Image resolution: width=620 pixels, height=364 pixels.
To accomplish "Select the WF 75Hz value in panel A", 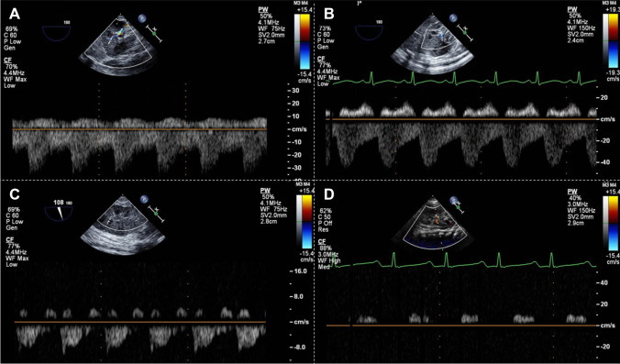I will click(271, 28).
